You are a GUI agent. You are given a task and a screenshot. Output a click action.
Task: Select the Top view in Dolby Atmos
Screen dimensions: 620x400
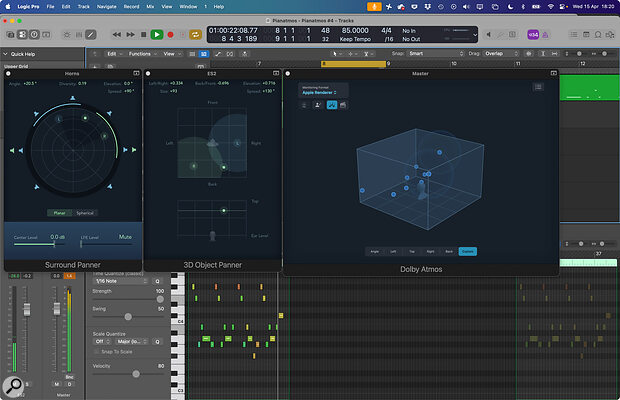[412, 251]
